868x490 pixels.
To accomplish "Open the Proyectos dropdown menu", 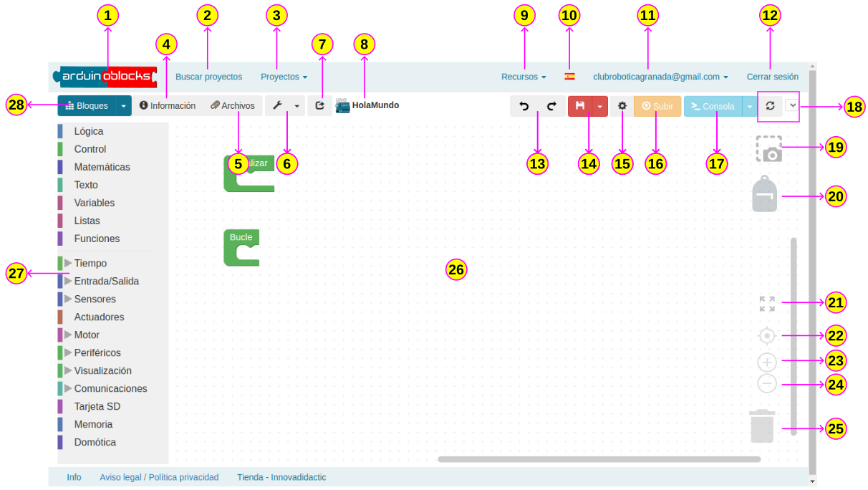I will coord(284,77).
